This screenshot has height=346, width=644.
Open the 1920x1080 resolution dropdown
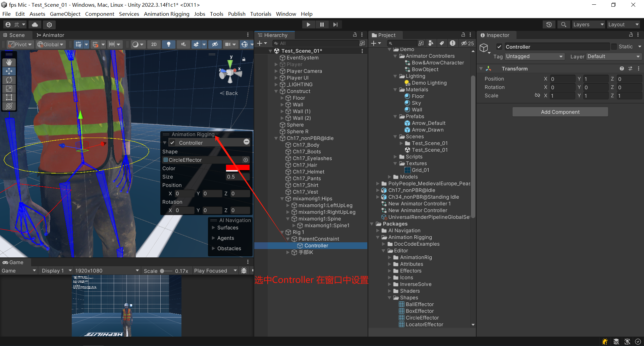(107, 270)
